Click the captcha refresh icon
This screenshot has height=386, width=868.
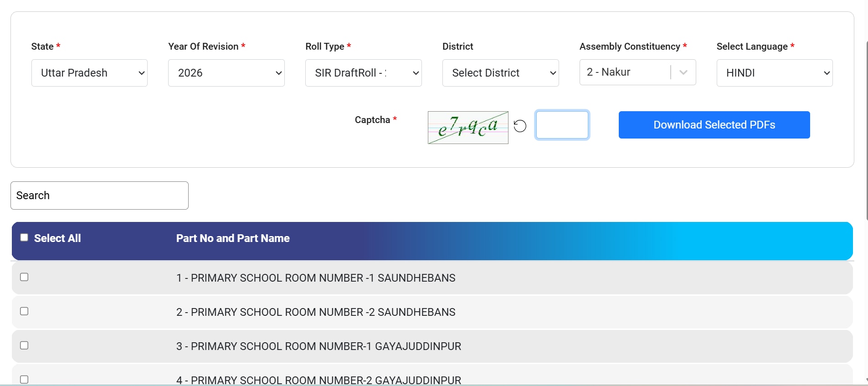520,126
